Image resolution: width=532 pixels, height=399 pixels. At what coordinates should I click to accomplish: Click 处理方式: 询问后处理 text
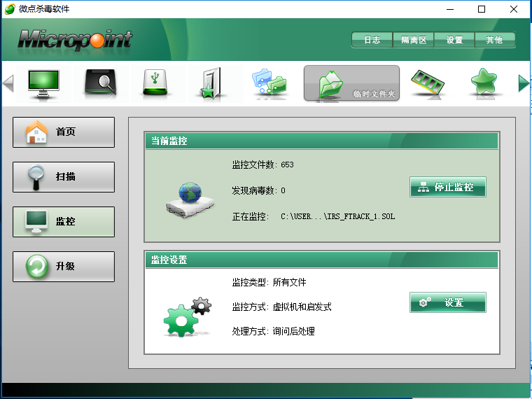coord(274,332)
